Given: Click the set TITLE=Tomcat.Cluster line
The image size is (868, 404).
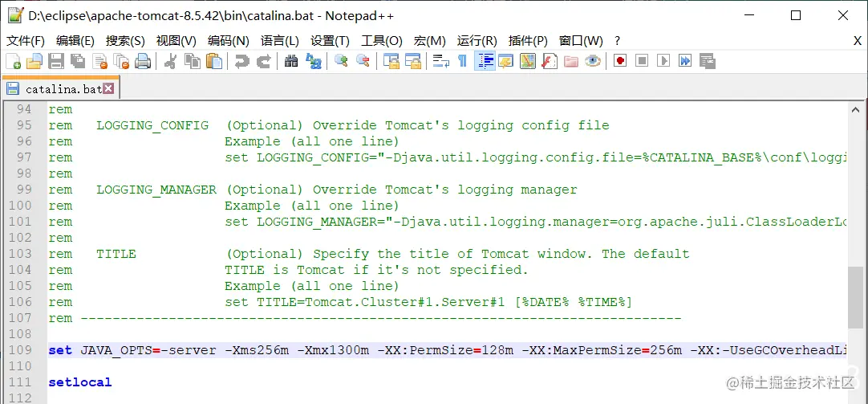Looking at the screenshot, I should coord(428,303).
